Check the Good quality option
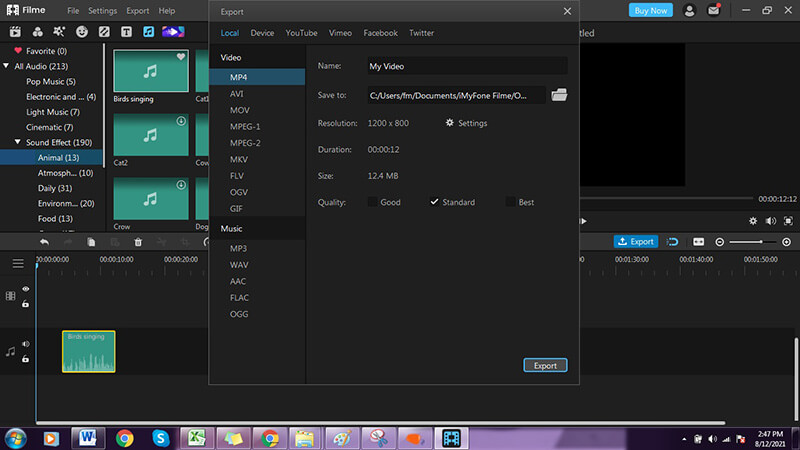This screenshot has width=800, height=450. [372, 202]
